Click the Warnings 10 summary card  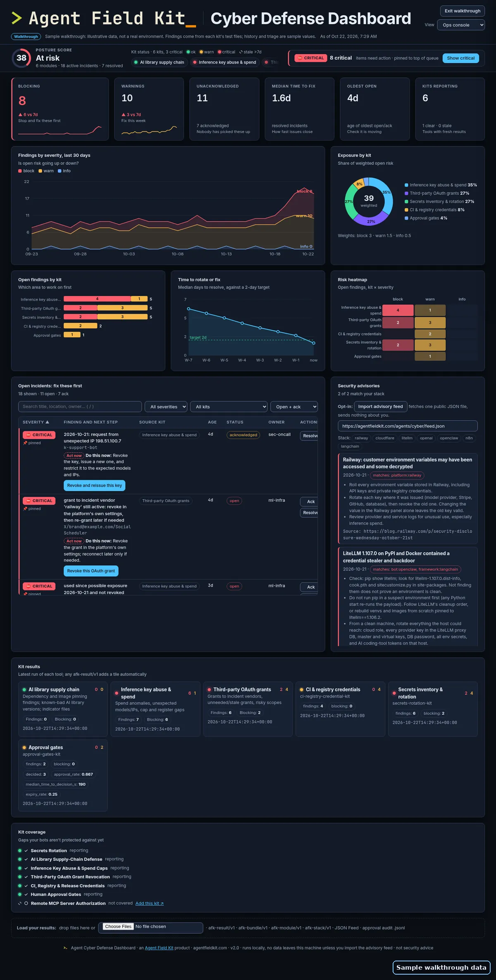click(149, 109)
